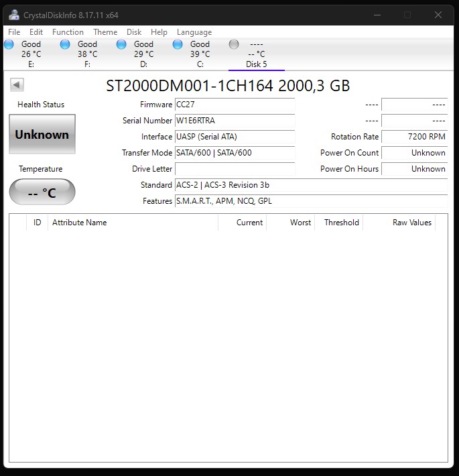This screenshot has height=476, width=459.
Task: Click the Firmware field CC27
Action: coord(235,105)
